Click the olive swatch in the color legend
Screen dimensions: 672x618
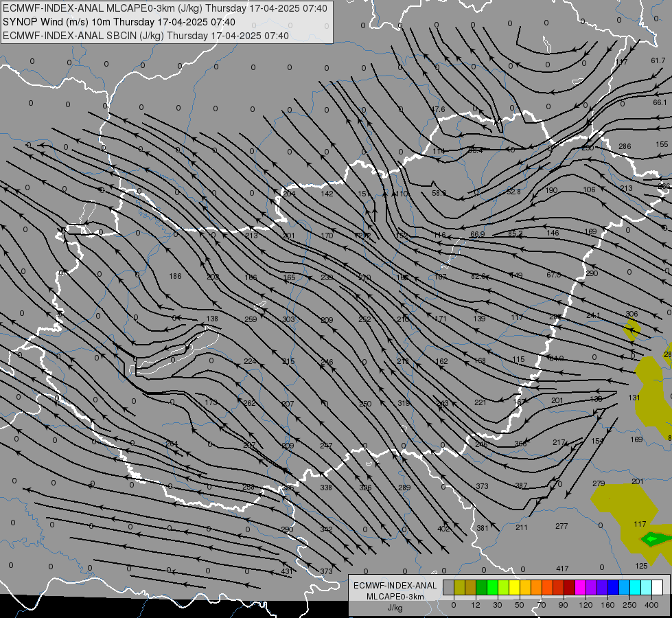pos(459,587)
